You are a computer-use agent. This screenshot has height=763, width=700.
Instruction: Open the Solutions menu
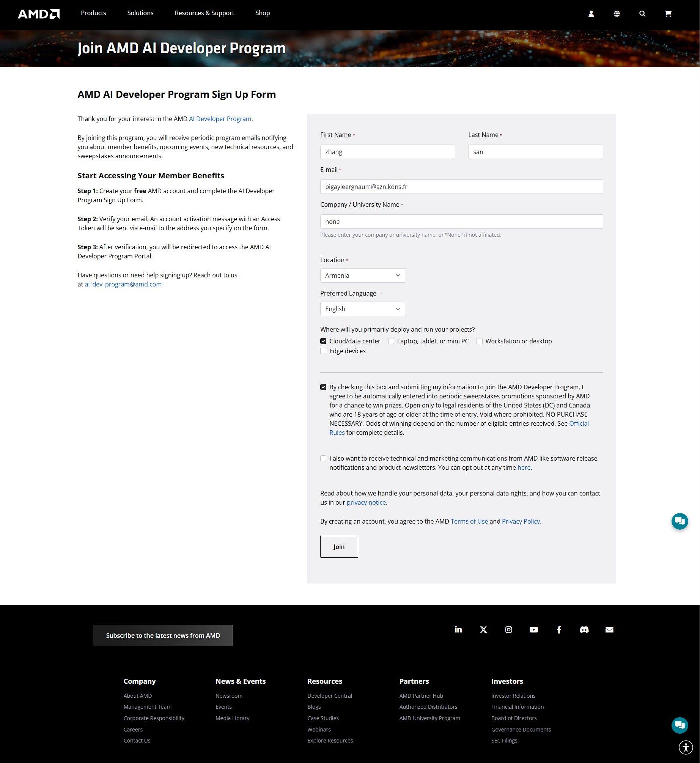[x=140, y=13]
